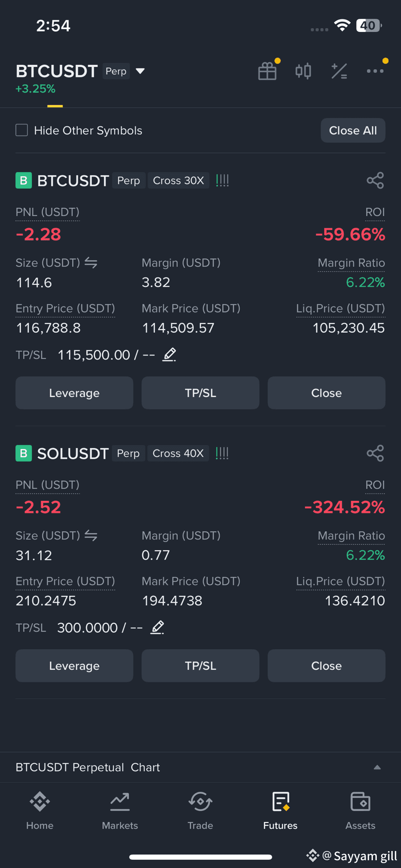
Task: Check the Hide Other Symbols checkbox
Action: pyautogui.click(x=22, y=130)
